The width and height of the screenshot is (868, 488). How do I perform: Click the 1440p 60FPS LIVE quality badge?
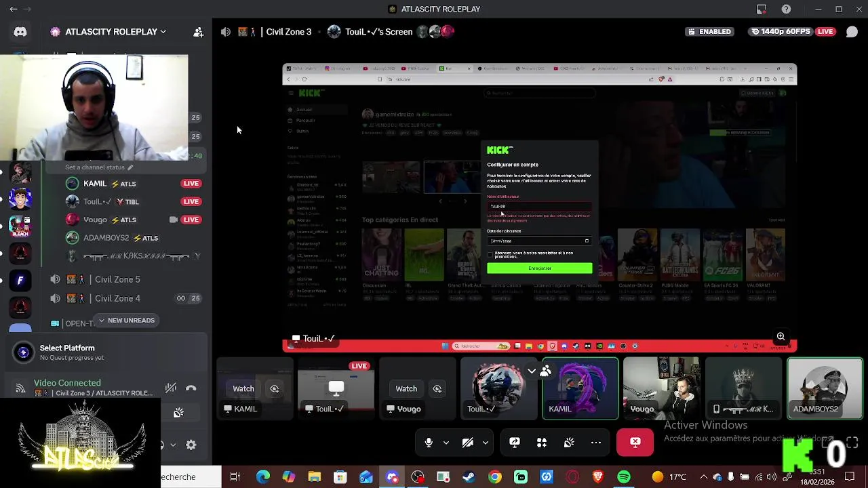pyautogui.click(x=793, y=32)
